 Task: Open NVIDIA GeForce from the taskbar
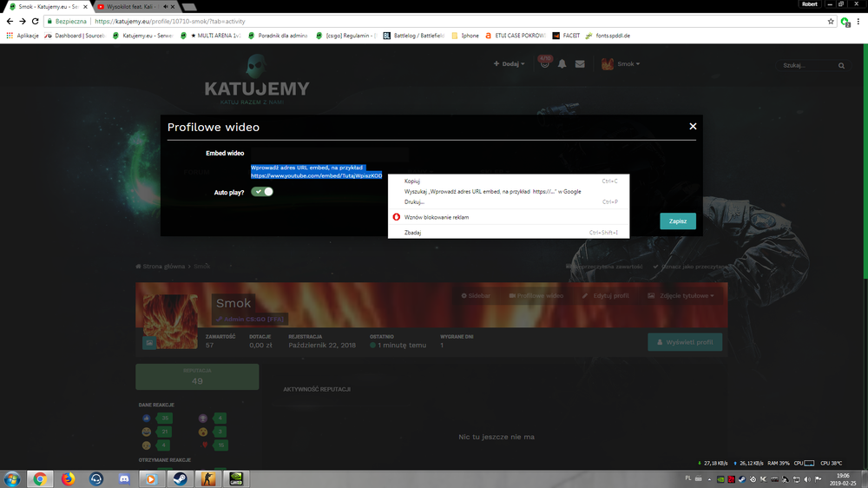(x=236, y=479)
